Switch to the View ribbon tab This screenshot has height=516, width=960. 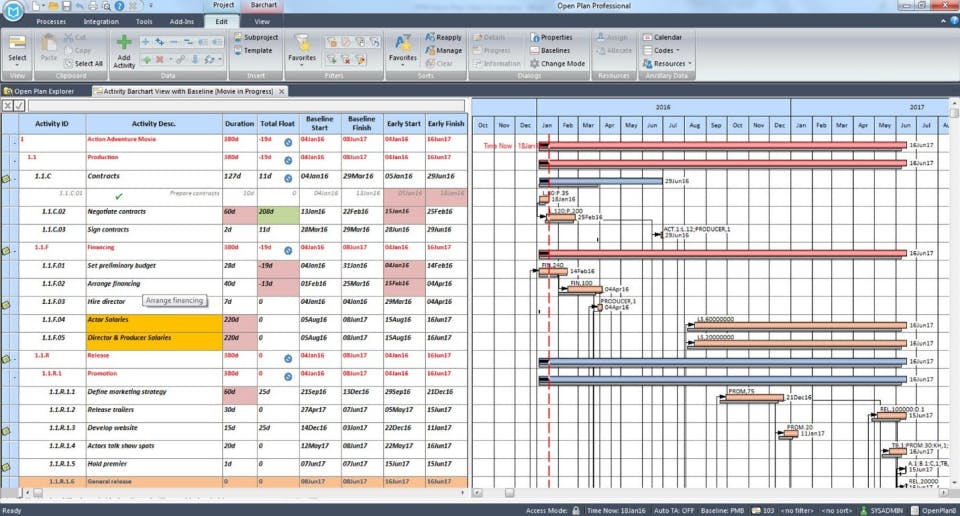point(261,21)
